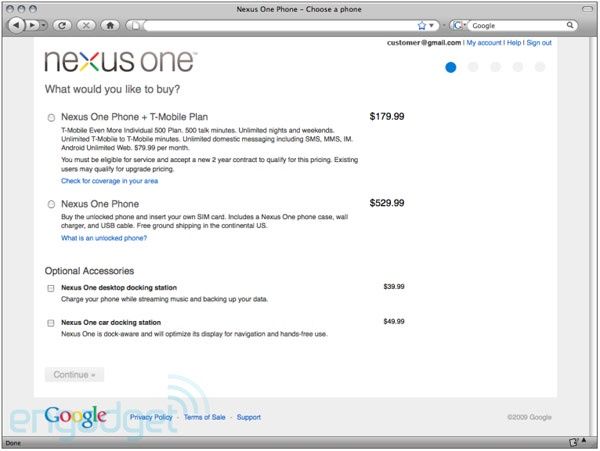Stop loading with the X toolbar button
This screenshot has width=600, height=451.
pyautogui.click(x=86, y=25)
